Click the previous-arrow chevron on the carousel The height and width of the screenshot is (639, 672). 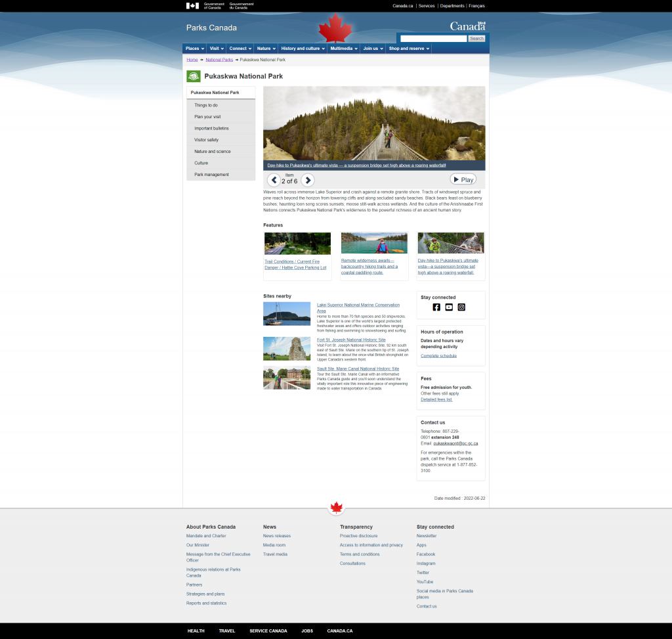pos(274,179)
